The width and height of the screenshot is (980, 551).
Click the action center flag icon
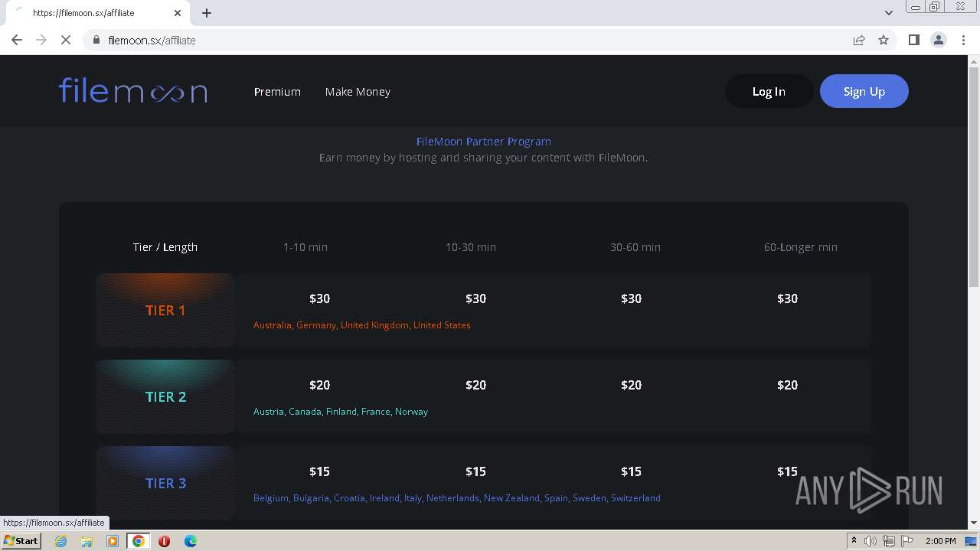coord(907,541)
